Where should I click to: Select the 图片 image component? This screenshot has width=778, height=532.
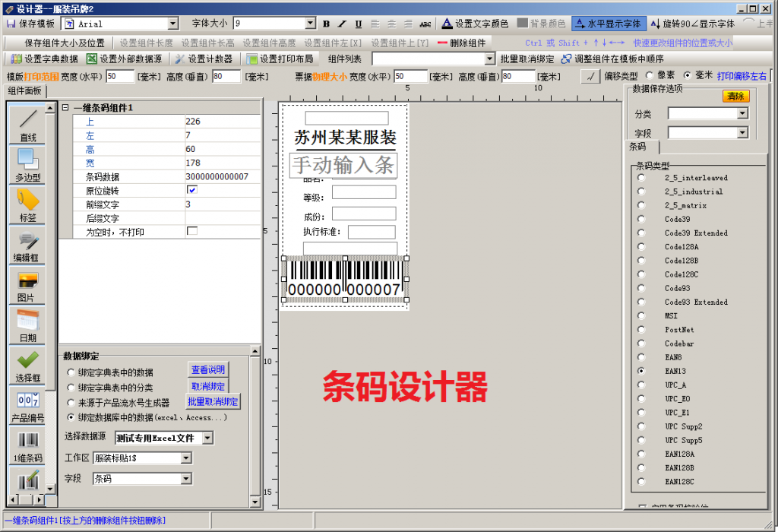(x=27, y=285)
